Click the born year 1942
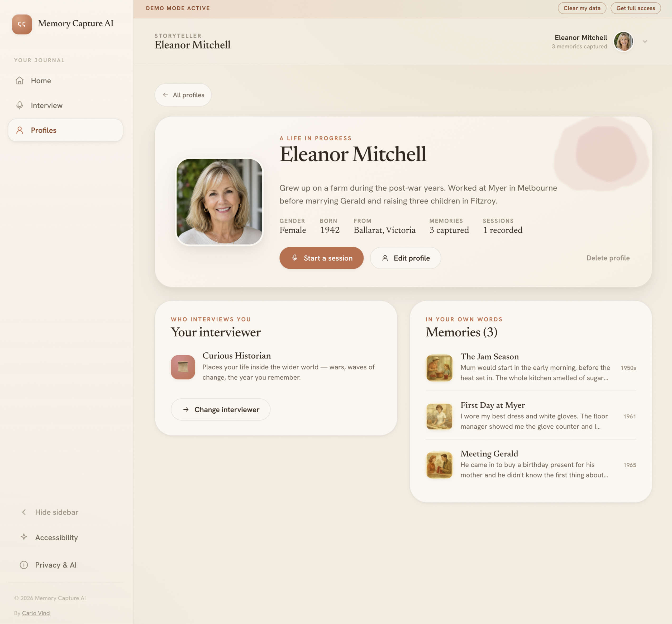 (x=330, y=230)
